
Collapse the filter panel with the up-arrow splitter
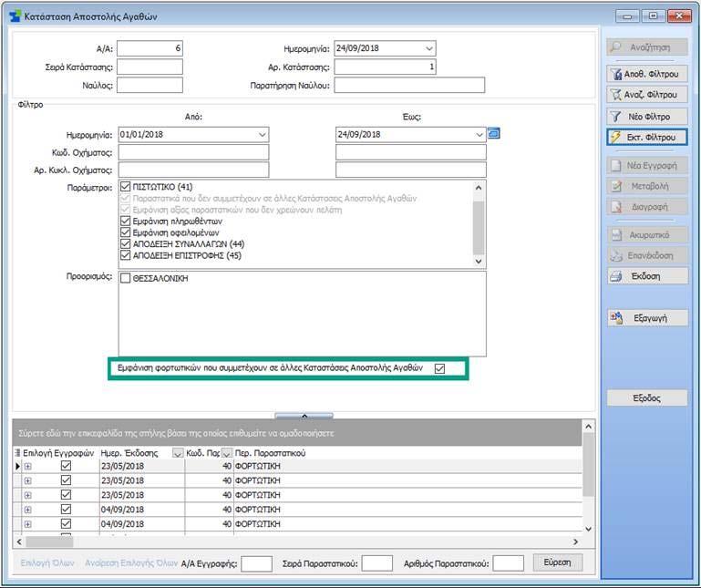(x=304, y=416)
